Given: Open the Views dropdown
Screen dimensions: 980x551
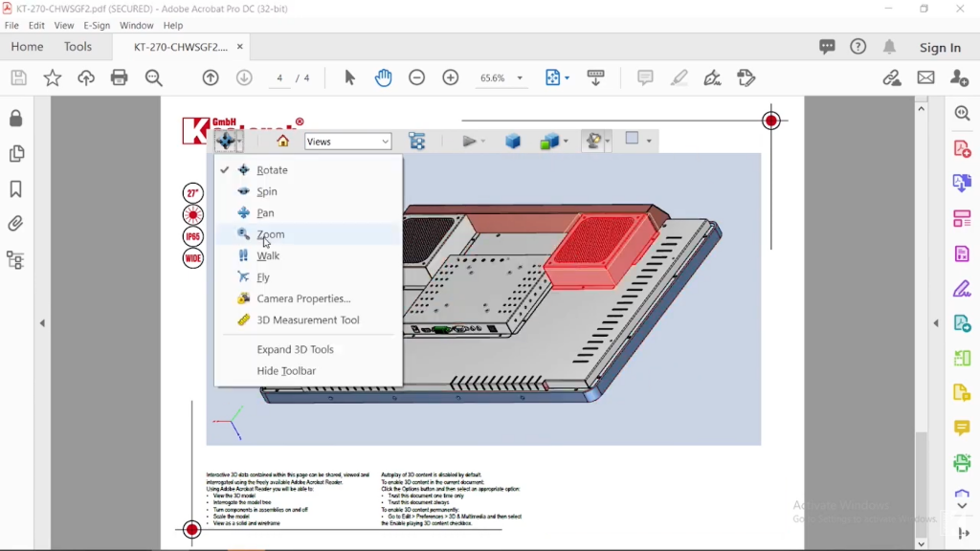Looking at the screenshot, I should [347, 141].
